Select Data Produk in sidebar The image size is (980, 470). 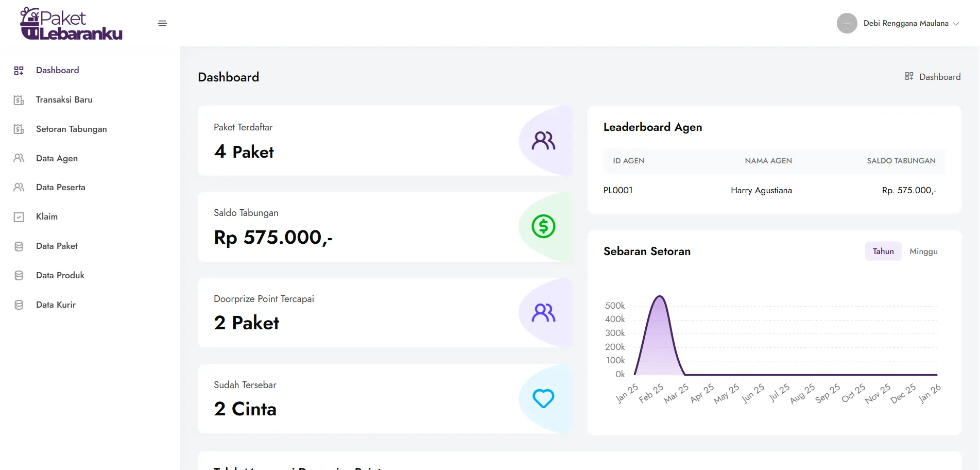pyautogui.click(x=60, y=276)
